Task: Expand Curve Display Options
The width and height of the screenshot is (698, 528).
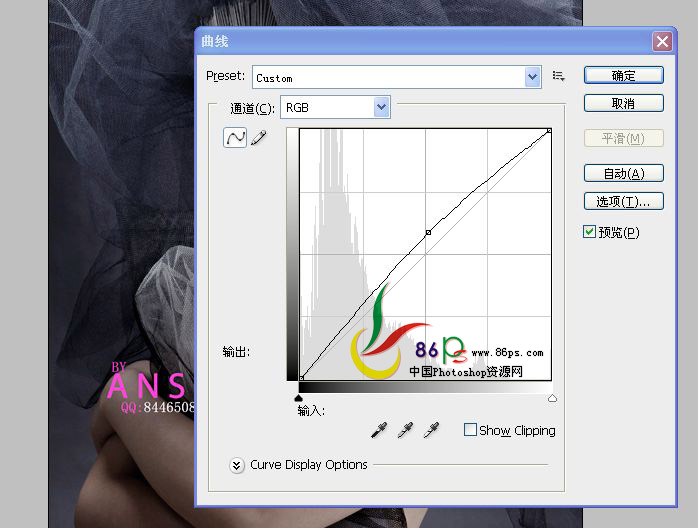Action: point(237,465)
